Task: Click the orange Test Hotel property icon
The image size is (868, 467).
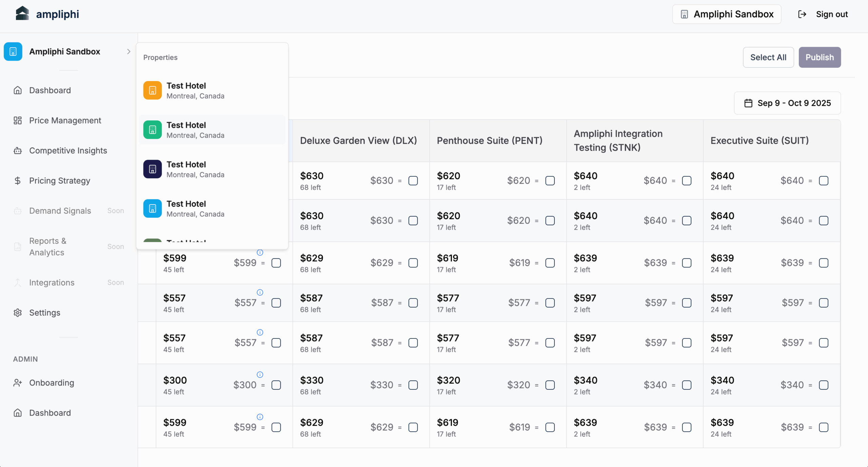Action: [x=153, y=90]
